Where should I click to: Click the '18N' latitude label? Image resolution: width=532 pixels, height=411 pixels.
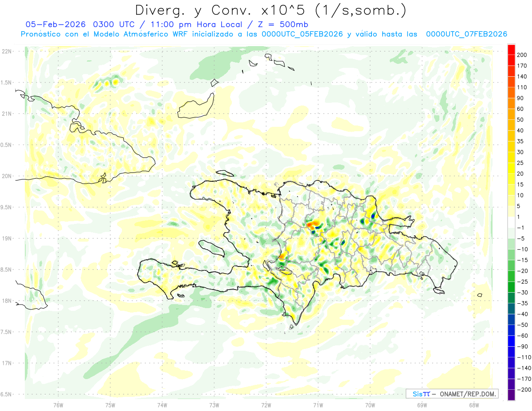coord(6,301)
